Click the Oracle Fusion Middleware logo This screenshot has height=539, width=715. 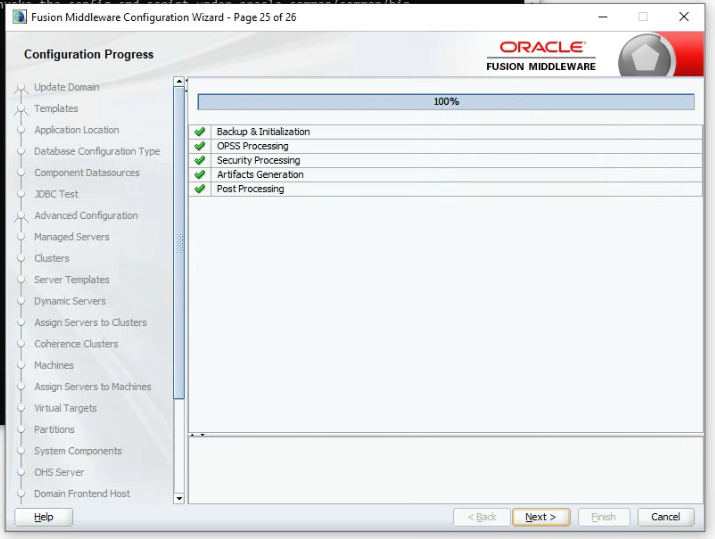[x=541, y=56]
